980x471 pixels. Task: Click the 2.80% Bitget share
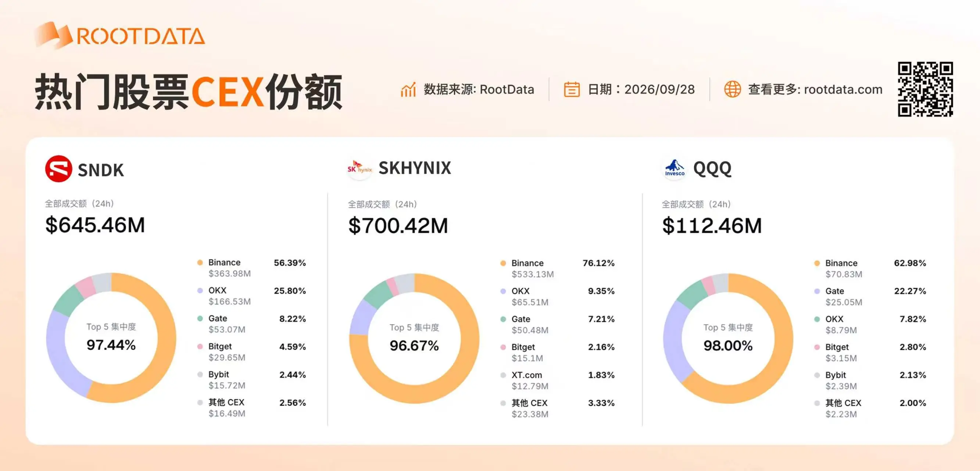[913, 347]
